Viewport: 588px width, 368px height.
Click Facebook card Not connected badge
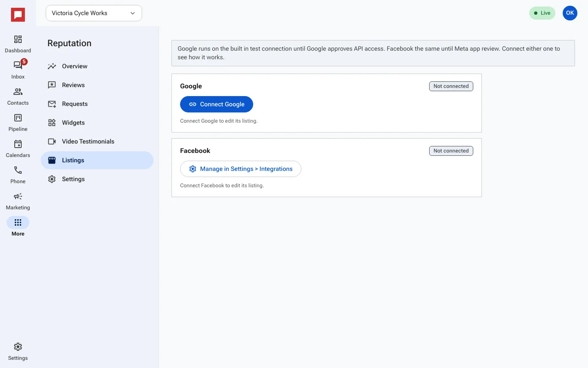(451, 151)
